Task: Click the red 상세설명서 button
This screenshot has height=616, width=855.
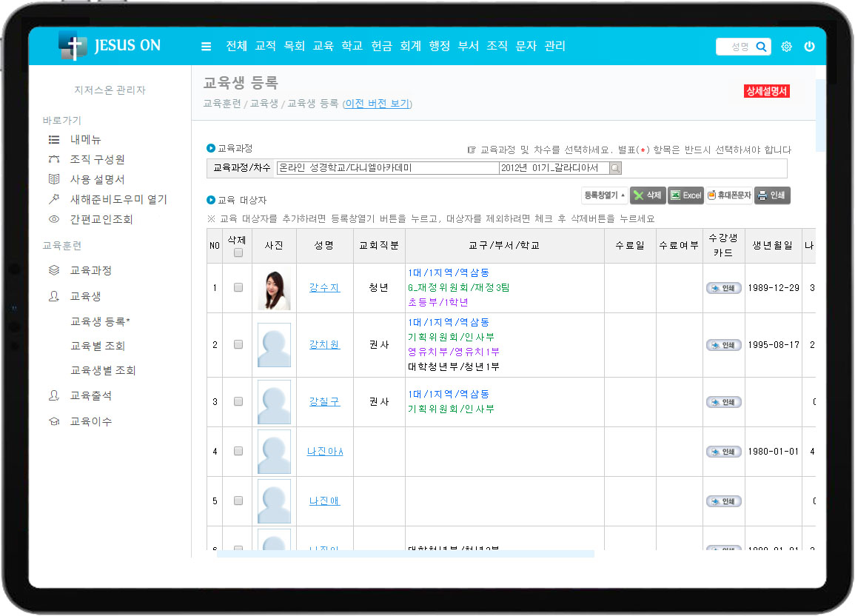Action: click(767, 91)
